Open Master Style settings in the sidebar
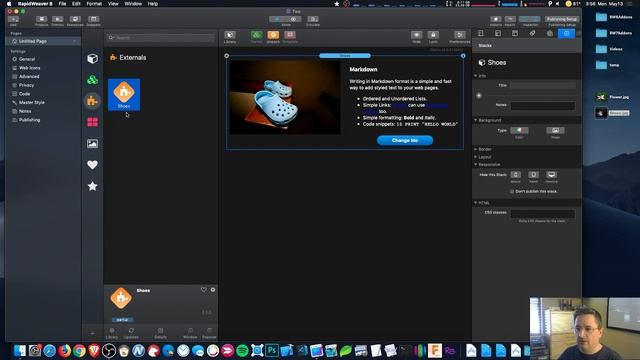This screenshot has height=360, width=640. [x=31, y=102]
